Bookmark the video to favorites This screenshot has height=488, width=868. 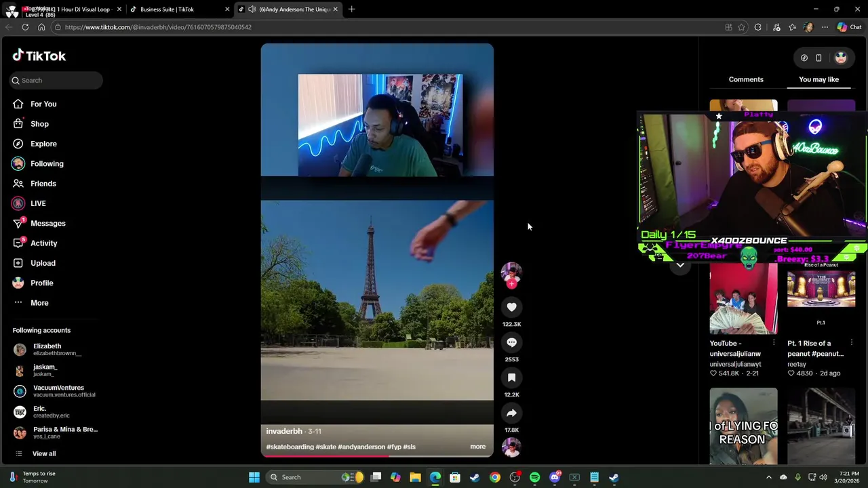tap(511, 378)
